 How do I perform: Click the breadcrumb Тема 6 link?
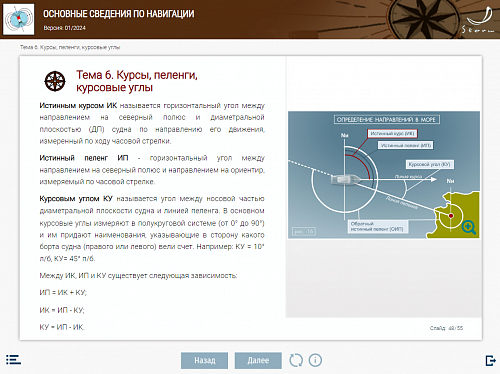coord(70,47)
